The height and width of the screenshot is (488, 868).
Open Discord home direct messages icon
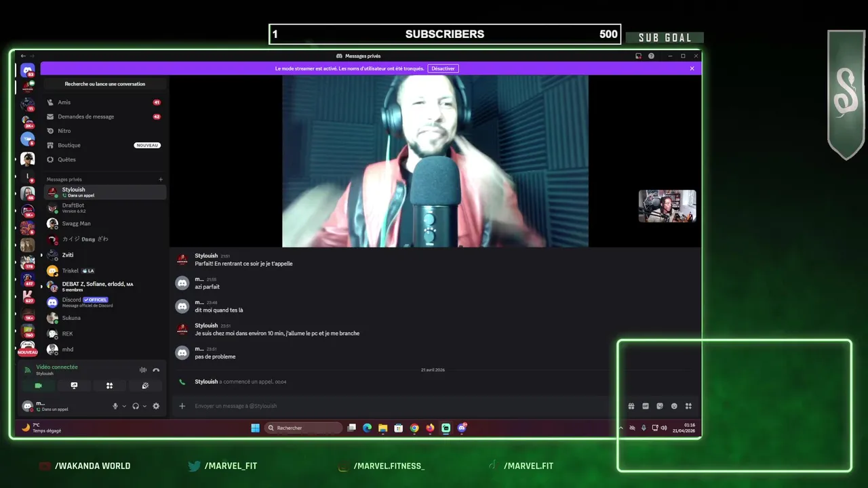coord(27,70)
